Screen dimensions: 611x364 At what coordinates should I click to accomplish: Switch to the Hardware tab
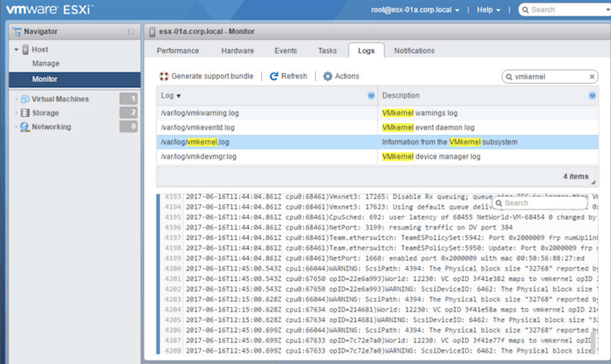pos(237,51)
